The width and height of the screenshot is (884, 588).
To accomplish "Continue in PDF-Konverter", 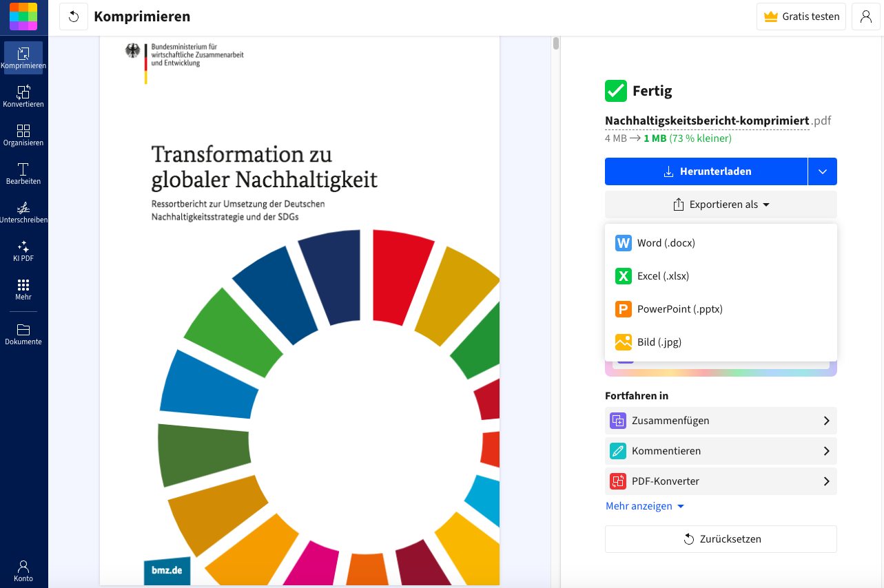I will pos(721,481).
